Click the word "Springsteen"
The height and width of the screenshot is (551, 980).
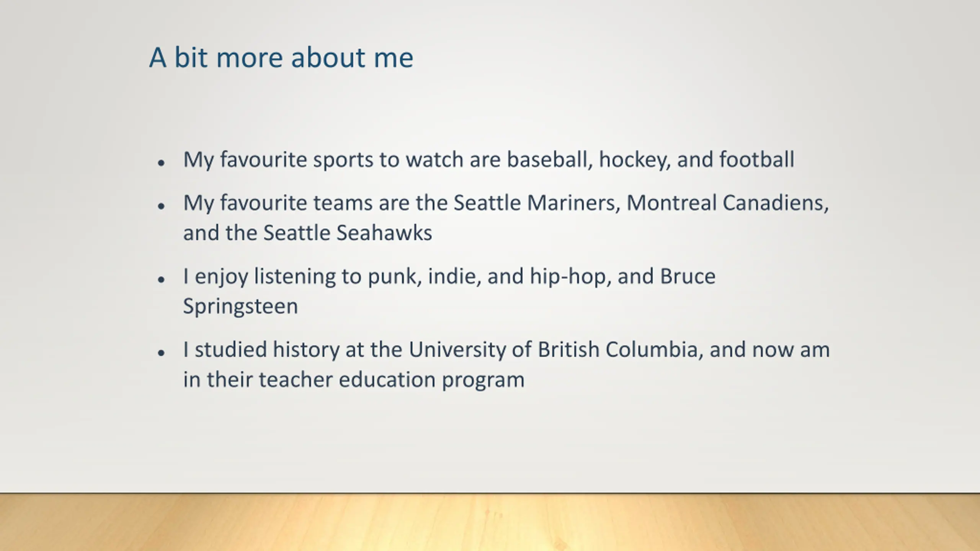click(240, 307)
